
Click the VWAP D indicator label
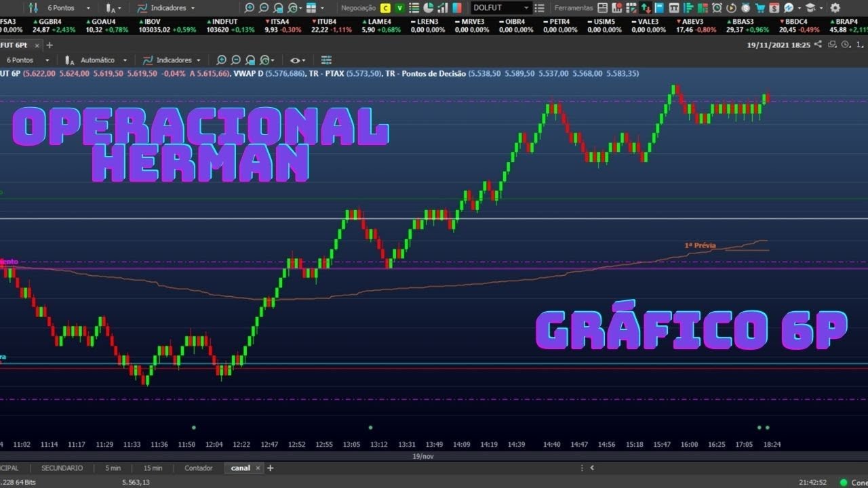tap(248, 73)
